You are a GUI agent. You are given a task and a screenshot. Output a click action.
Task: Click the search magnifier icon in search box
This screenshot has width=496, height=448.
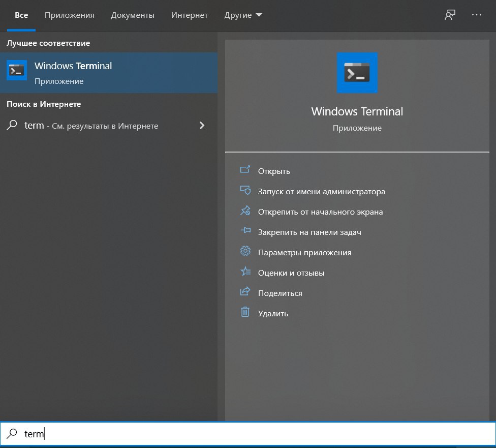[12, 433]
